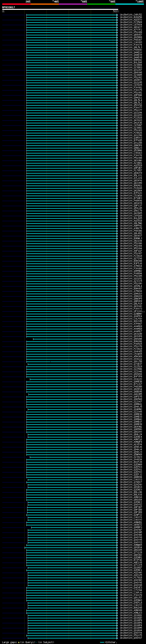This screenshot has width=146, height=644.
Task: Click the UniRef100_Q06FE4 label
Action: 131,316
